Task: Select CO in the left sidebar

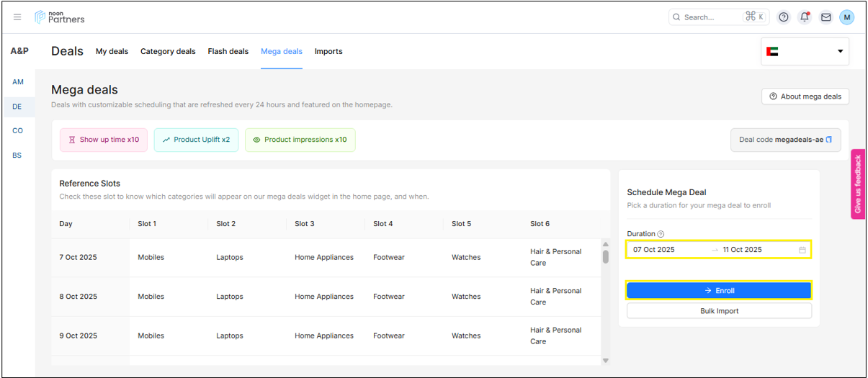Action: pyautogui.click(x=18, y=131)
